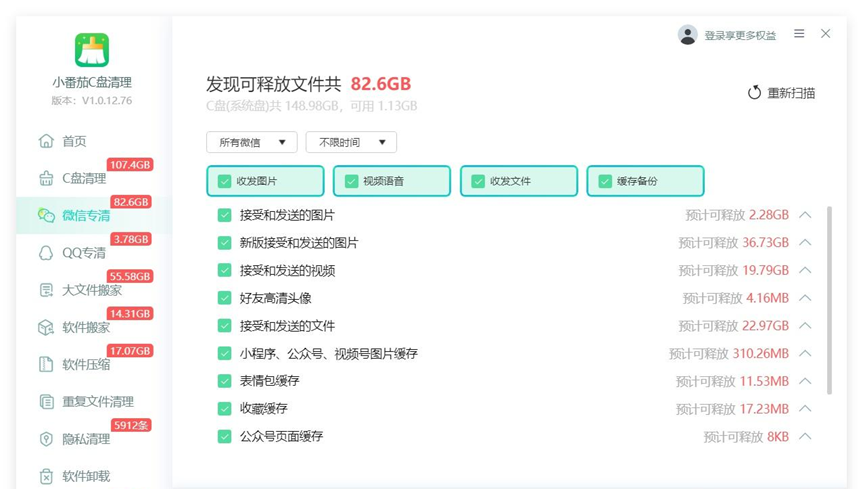Click the trash icon beside 软件卸载
Image resolution: width=863 pixels, height=489 pixels.
(46, 476)
